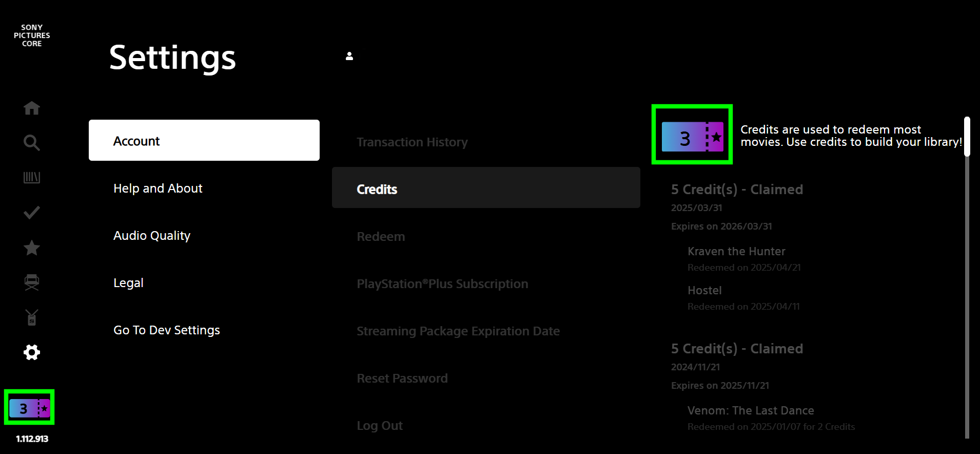Open Audio Quality settings
The image size is (980, 454).
(x=152, y=236)
